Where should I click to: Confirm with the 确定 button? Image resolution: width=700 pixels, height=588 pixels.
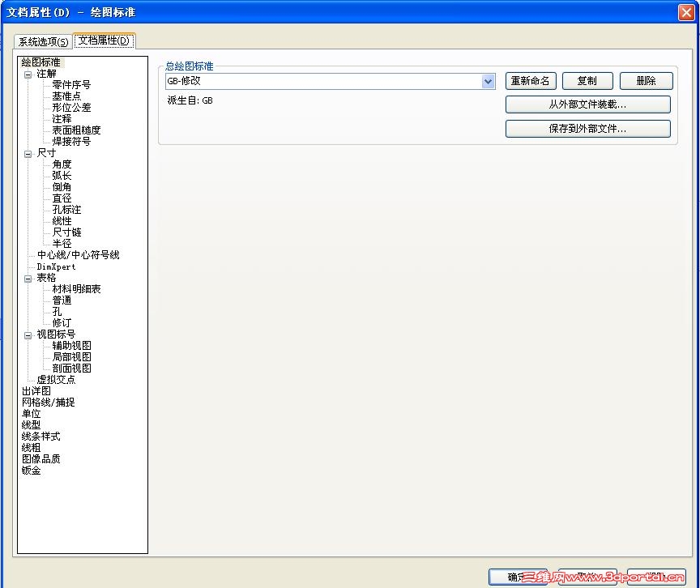[x=518, y=577]
